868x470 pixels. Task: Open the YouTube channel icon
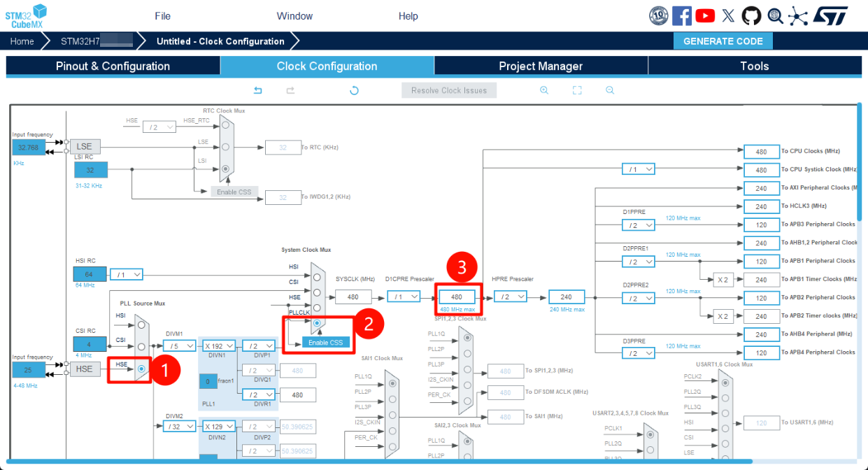pyautogui.click(x=705, y=15)
